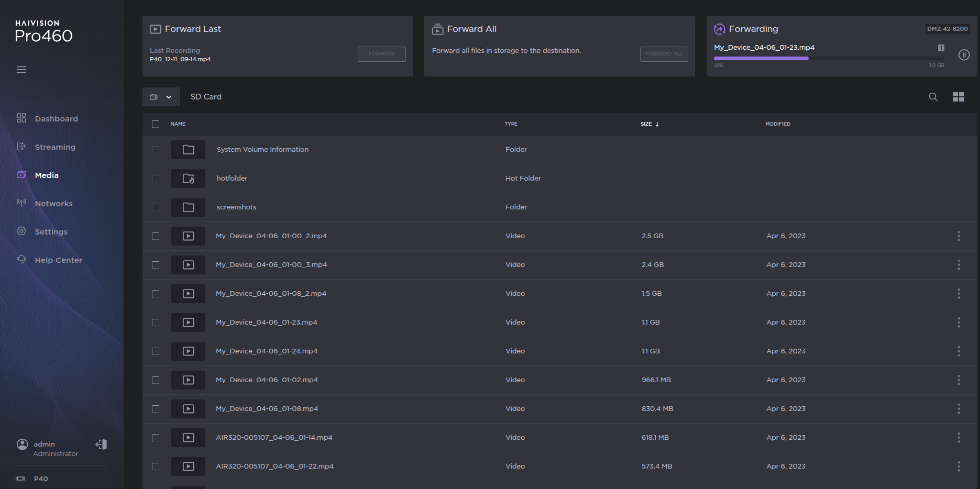Open options menu for My_Device_04-06_01-00_3.mp4

pyautogui.click(x=959, y=265)
